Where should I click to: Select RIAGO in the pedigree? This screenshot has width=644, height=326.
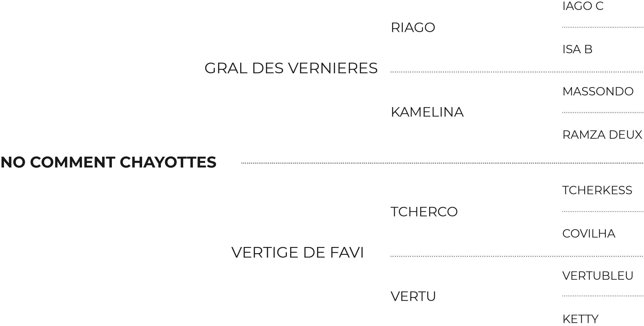pos(413,27)
